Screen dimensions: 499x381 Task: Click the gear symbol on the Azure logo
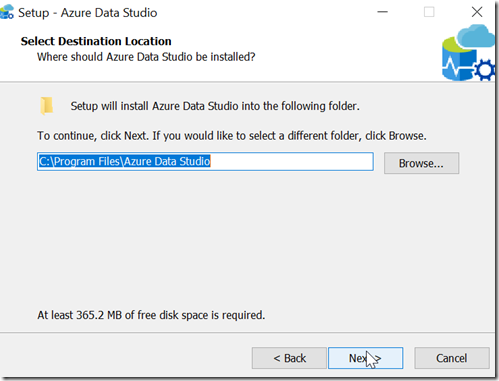[x=484, y=70]
